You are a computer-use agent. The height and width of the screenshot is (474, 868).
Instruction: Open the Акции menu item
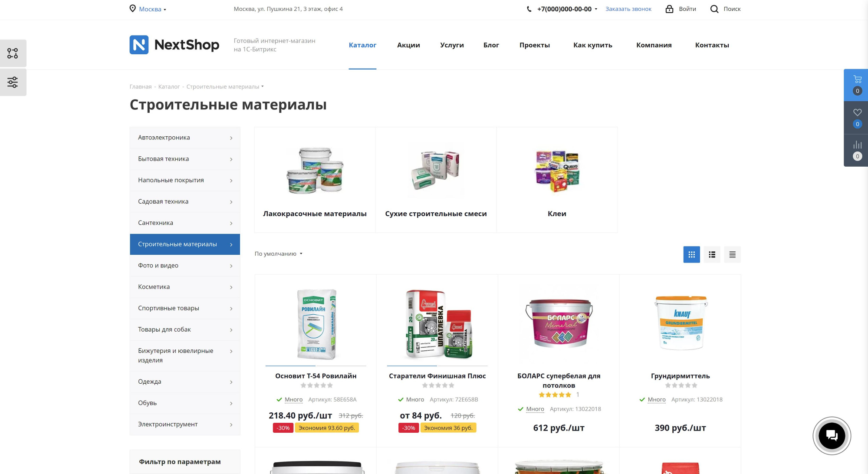click(408, 45)
